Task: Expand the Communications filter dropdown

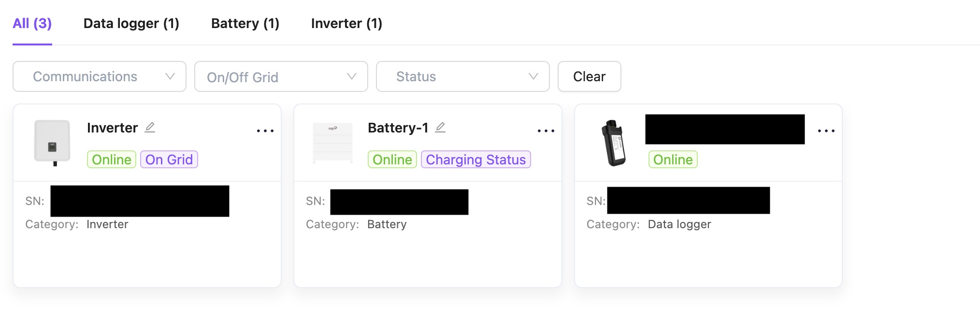Action: pos(100,76)
